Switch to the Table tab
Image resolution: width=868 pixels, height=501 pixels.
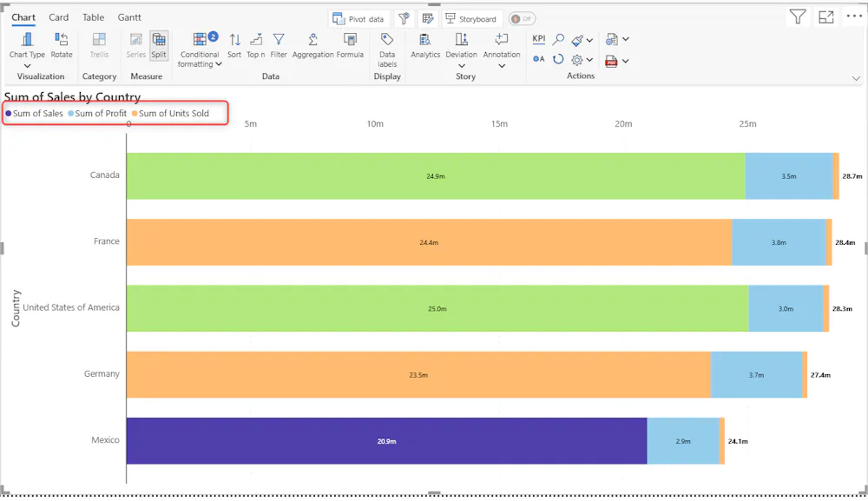pyautogui.click(x=93, y=17)
